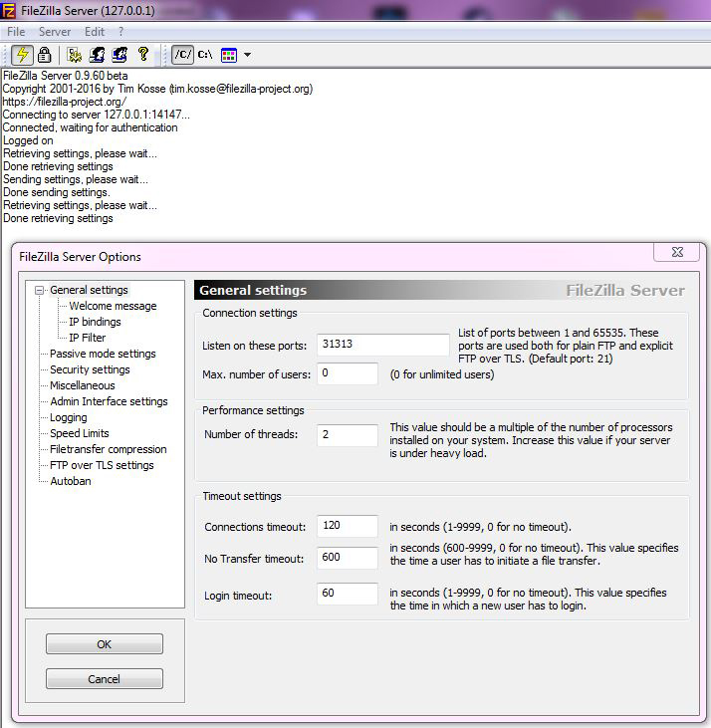
Task: Open the Users editor toolbar icon
Action: (x=97, y=55)
